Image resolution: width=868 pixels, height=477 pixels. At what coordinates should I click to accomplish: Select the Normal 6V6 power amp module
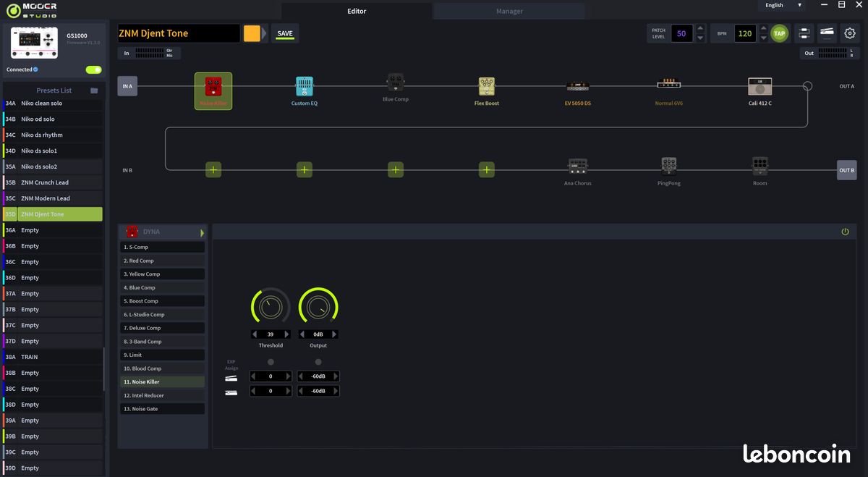(x=668, y=85)
